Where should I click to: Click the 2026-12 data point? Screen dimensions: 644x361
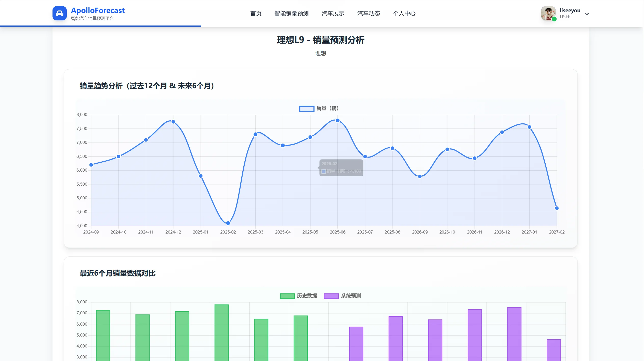pos(502,132)
